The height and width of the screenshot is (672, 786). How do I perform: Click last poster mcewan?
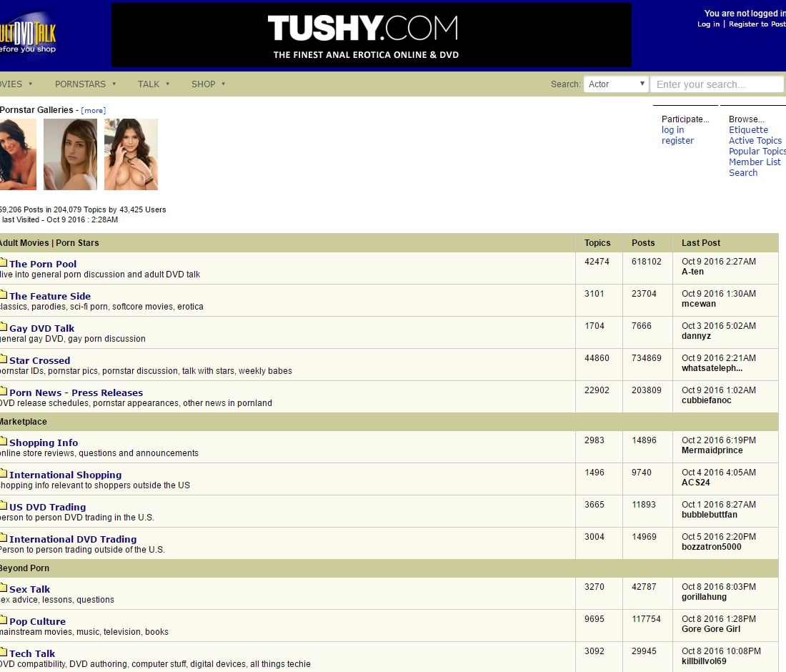[699, 304]
